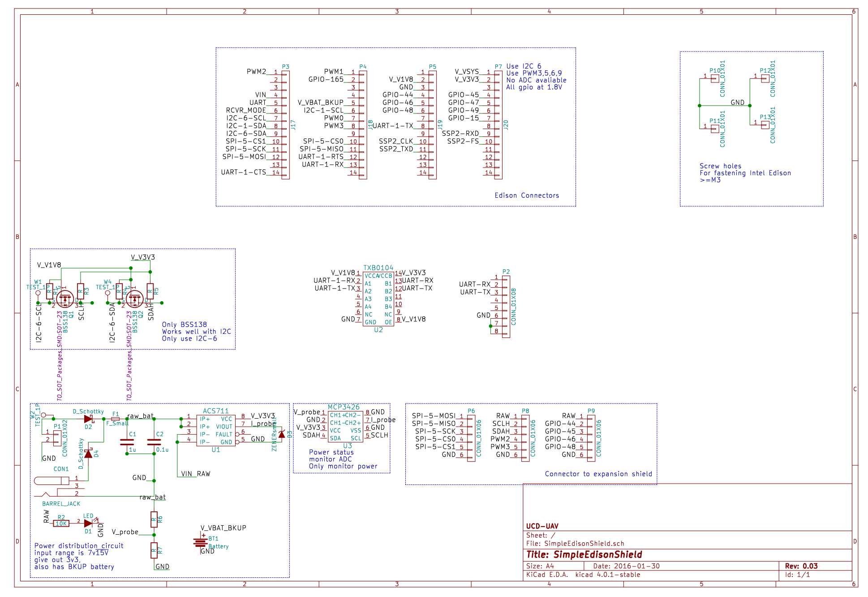Click the W4 test point symbol
This screenshot has width=868, height=597.
(x=107, y=293)
